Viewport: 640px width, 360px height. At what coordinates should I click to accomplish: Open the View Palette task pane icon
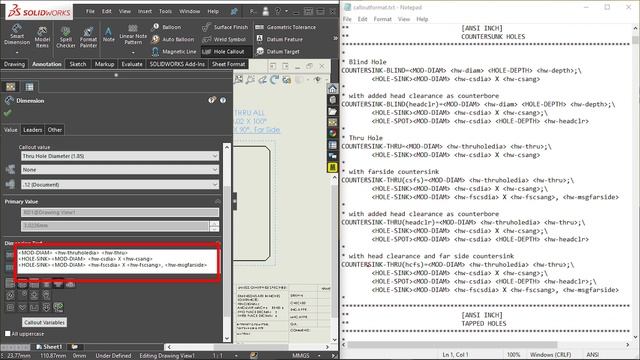click(x=333, y=122)
